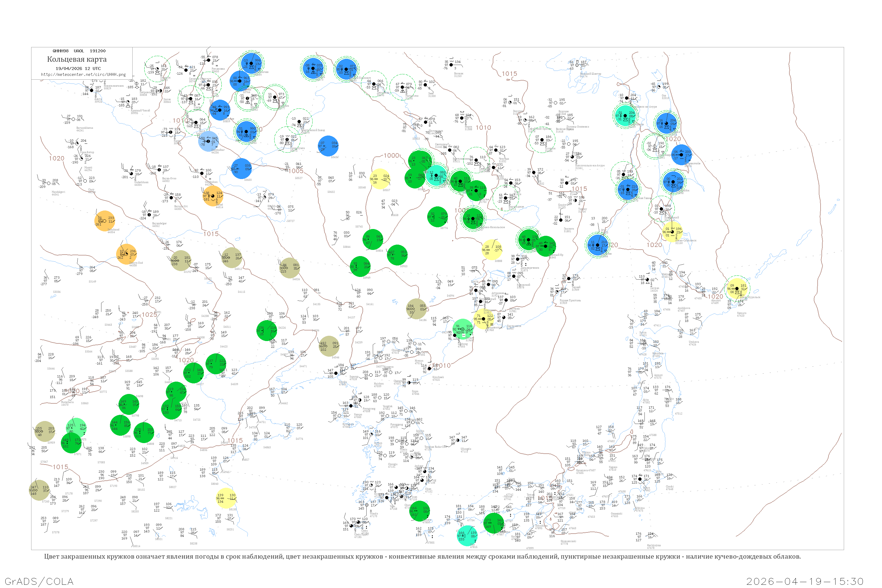Click the Кольцевая карта title text
The width and height of the screenshot is (882, 588).
(77, 59)
